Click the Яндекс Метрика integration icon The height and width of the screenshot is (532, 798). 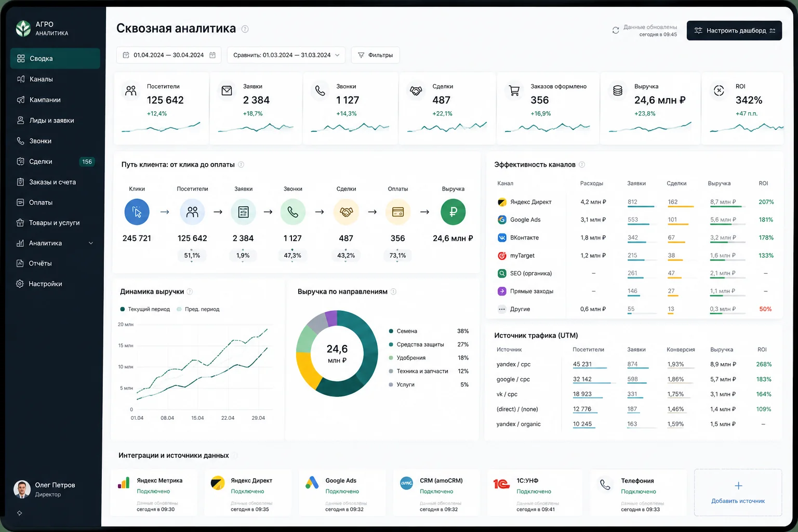[x=124, y=483]
